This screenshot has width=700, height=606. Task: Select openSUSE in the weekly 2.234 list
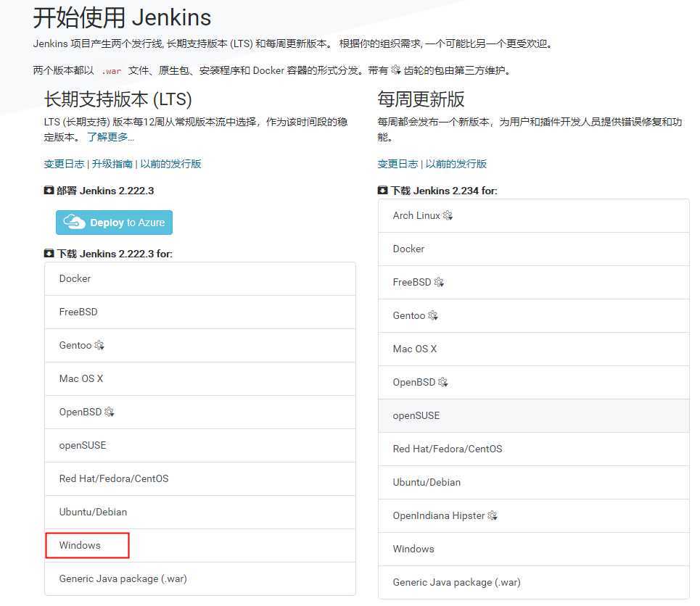(533, 416)
